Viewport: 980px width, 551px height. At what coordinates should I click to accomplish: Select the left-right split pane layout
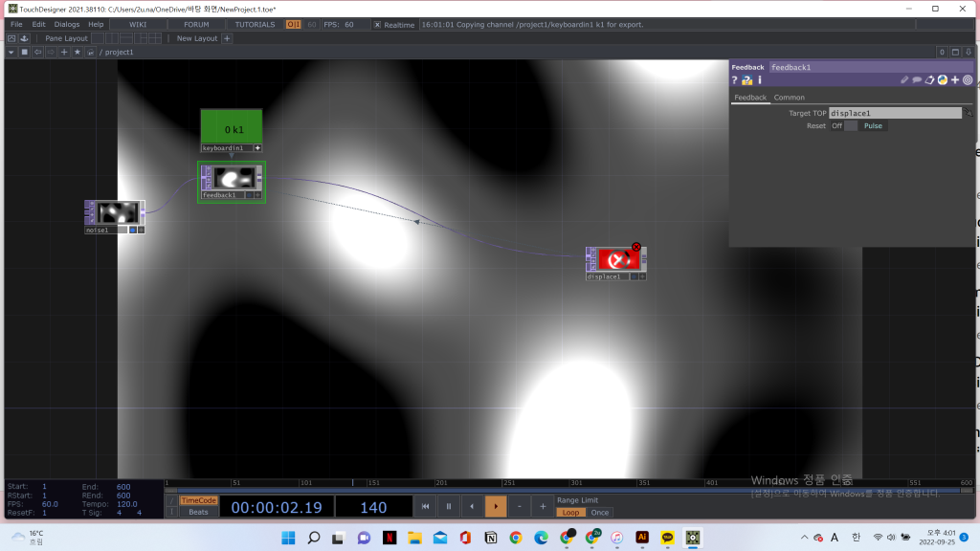112,38
